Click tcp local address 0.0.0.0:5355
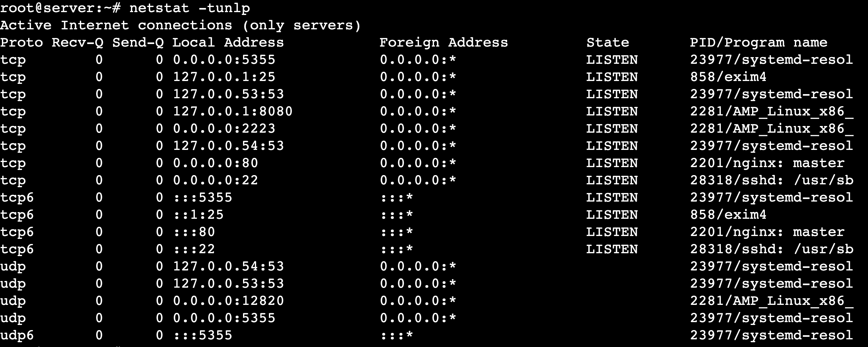868x347 pixels. tap(224, 60)
